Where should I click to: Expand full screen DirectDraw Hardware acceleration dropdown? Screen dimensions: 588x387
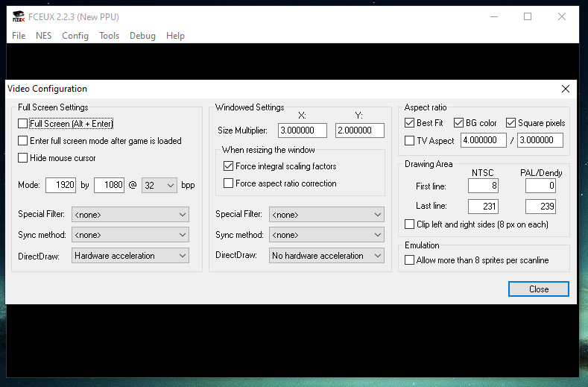click(x=130, y=256)
